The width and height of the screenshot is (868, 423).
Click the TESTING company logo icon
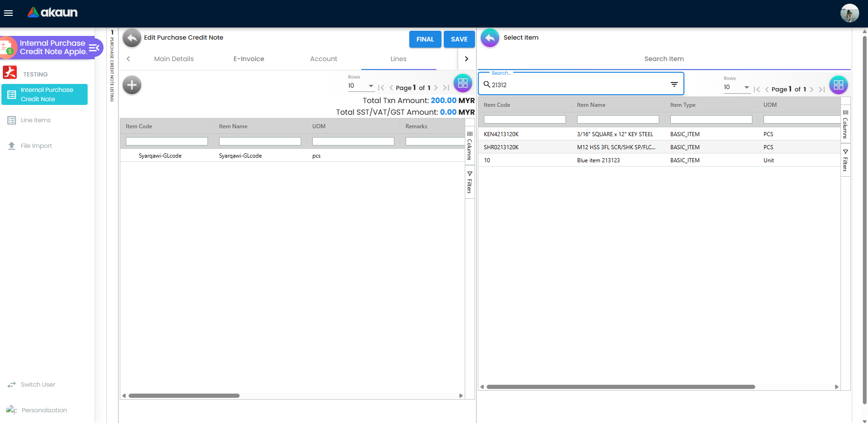[10, 73]
